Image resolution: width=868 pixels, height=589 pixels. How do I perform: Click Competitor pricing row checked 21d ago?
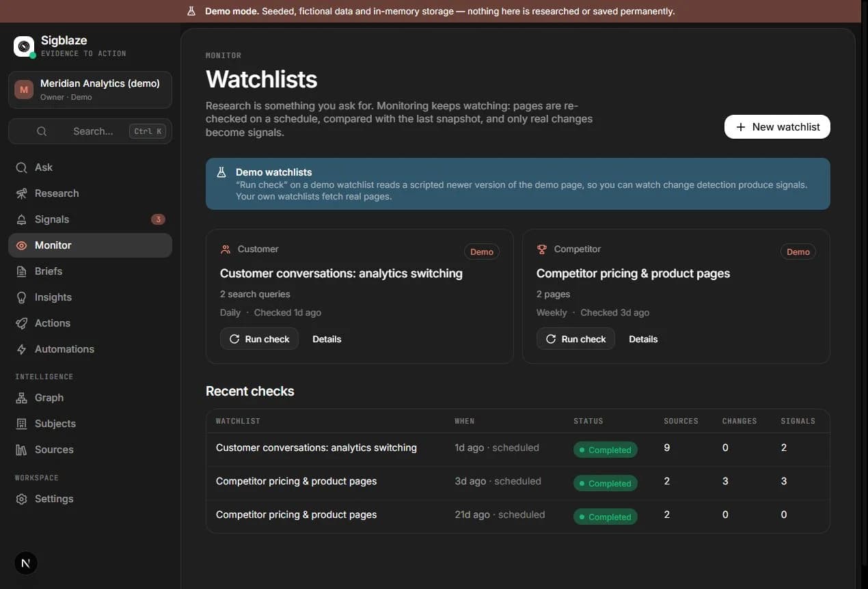[x=517, y=516]
